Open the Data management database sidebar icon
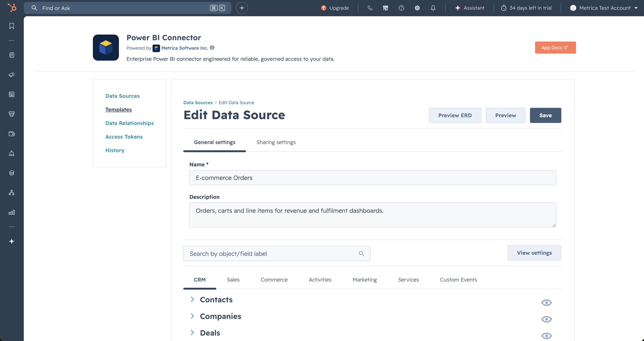644x341 pixels. tap(12, 173)
